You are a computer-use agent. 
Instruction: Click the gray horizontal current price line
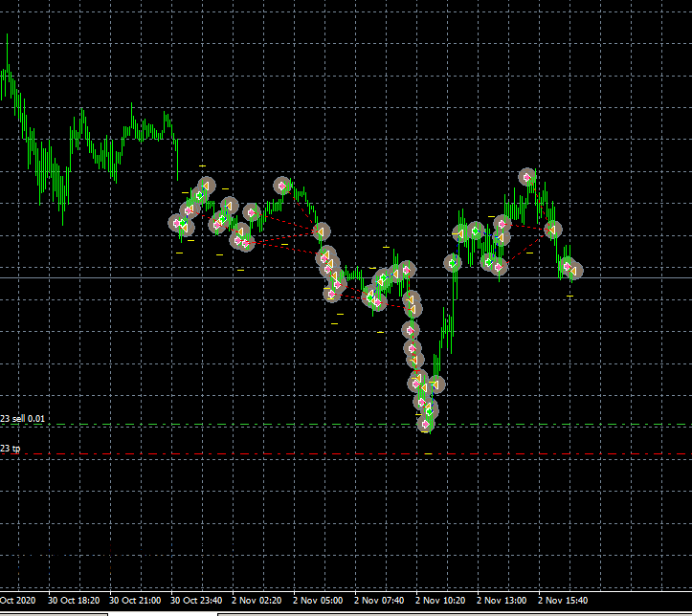point(632,277)
